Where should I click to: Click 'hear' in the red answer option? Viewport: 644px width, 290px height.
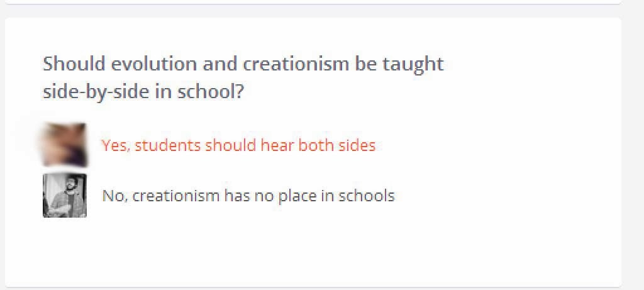tap(277, 145)
